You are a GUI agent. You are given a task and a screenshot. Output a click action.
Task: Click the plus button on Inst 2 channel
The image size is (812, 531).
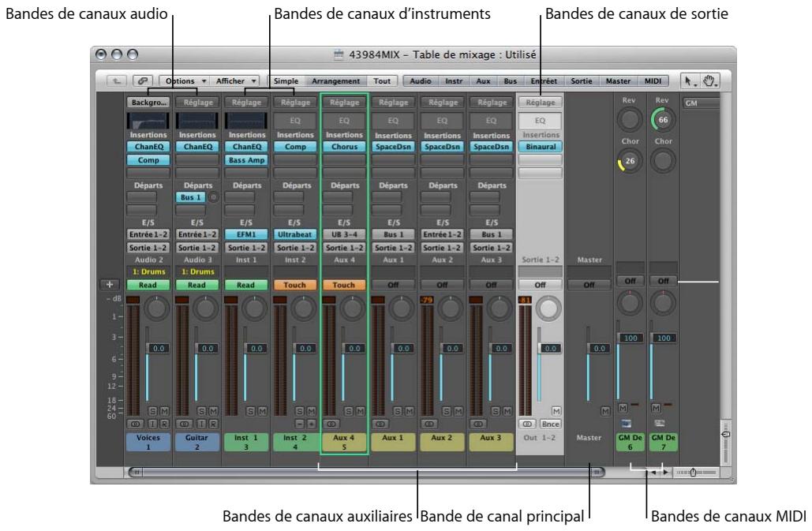311,424
